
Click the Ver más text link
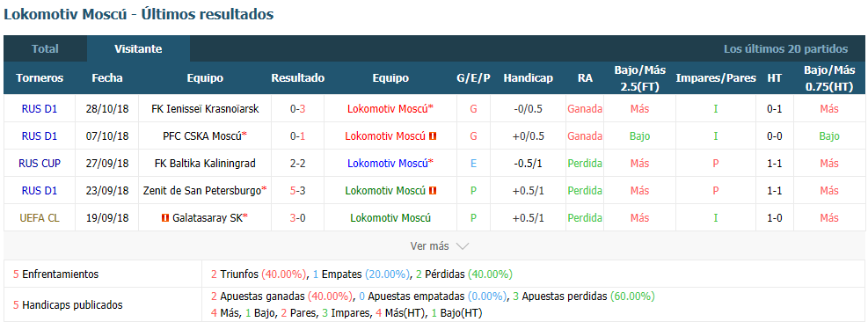(x=429, y=246)
